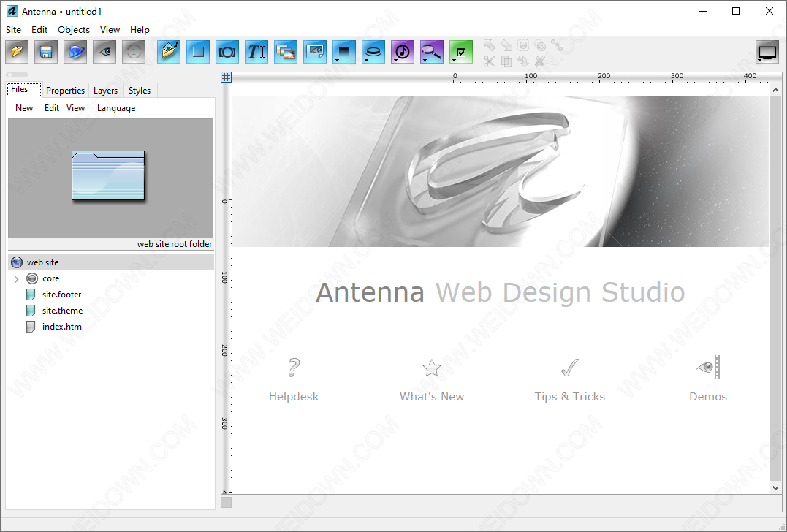Open the New menu in Files panel
787x532 pixels.
point(24,108)
